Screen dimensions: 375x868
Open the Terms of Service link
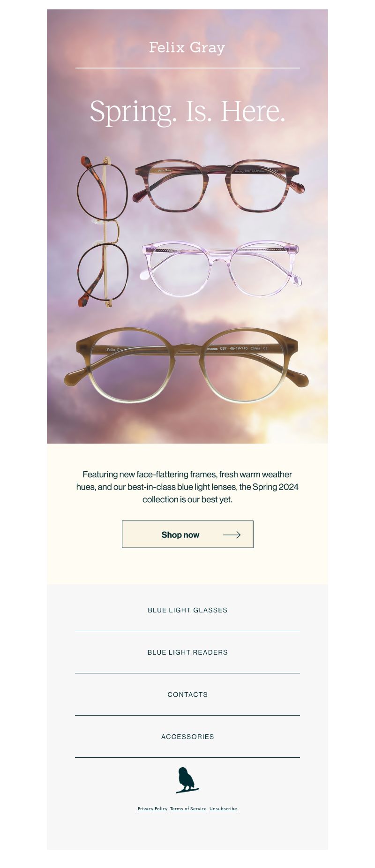pos(188,808)
